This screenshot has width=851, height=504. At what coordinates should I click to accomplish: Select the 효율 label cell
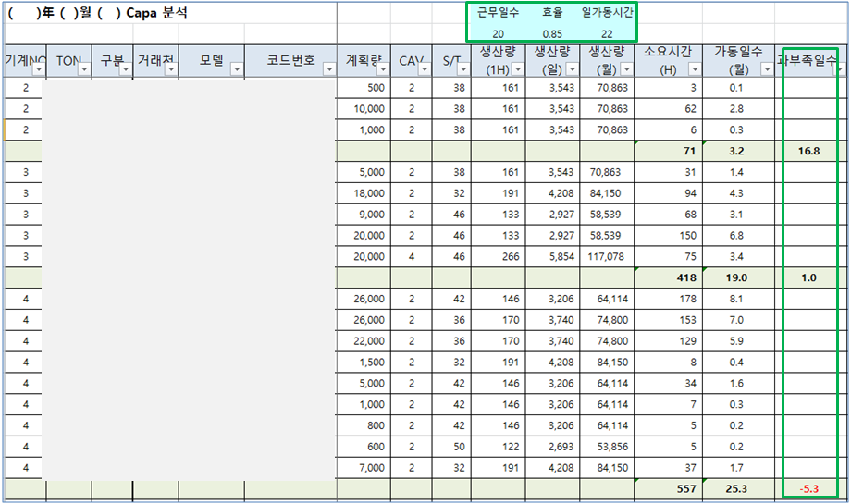tap(552, 12)
